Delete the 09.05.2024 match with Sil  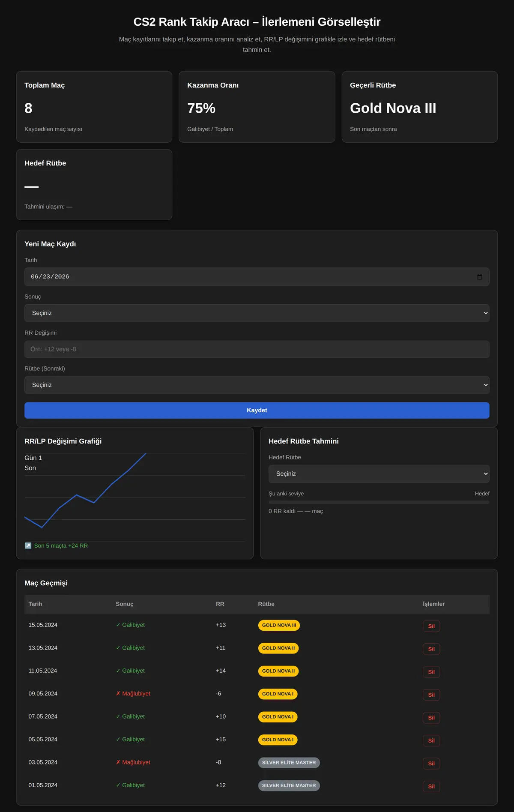431,695
